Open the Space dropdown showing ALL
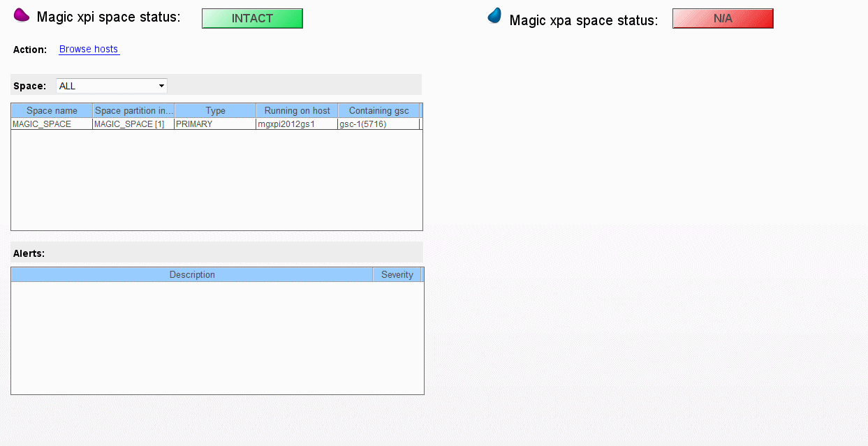Image resolution: width=868 pixels, height=446 pixels. click(x=112, y=86)
